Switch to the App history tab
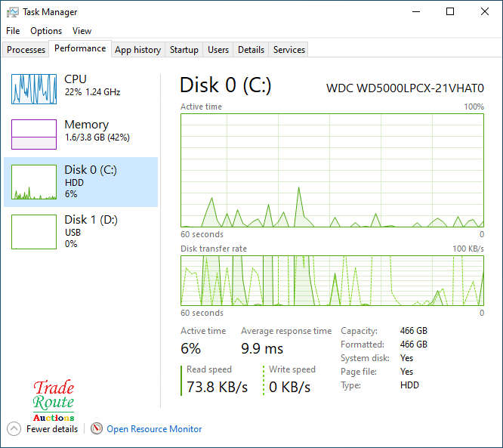The width and height of the screenshot is (503, 448). (137, 50)
